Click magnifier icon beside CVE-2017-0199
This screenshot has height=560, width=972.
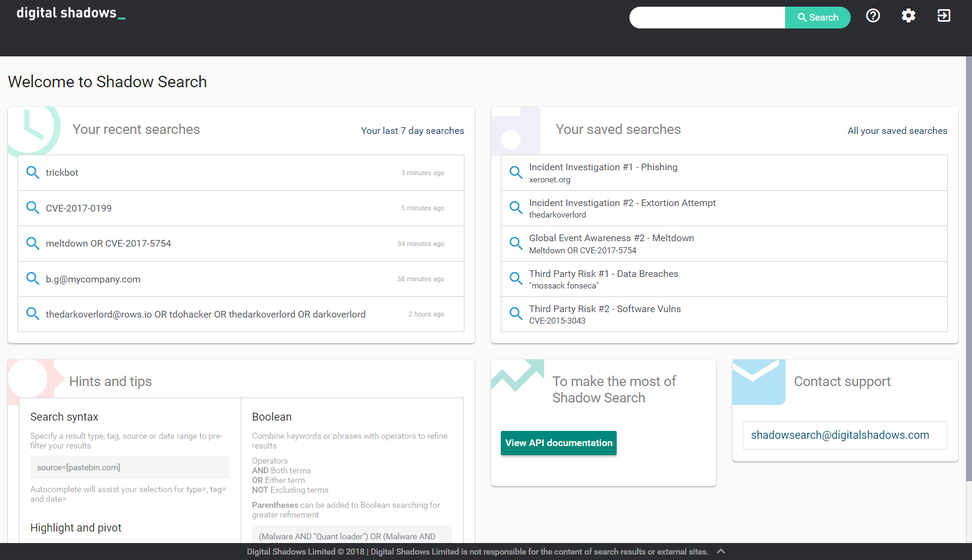pyautogui.click(x=33, y=208)
